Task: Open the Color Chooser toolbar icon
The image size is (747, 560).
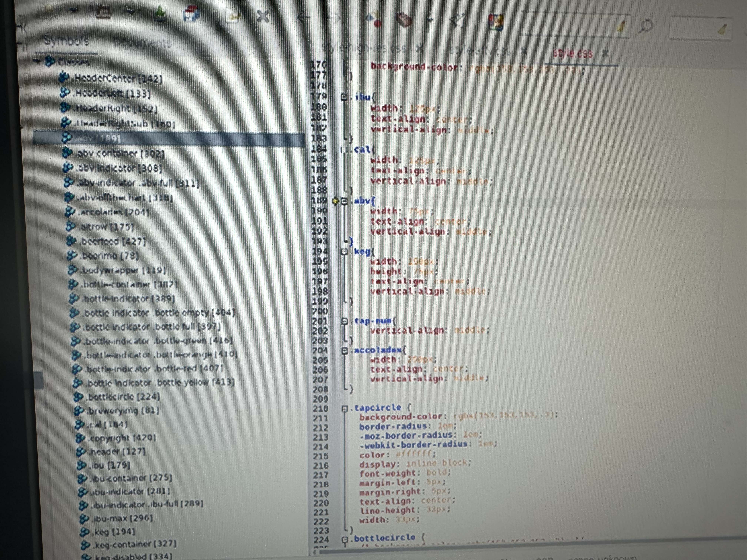Action: click(x=496, y=22)
